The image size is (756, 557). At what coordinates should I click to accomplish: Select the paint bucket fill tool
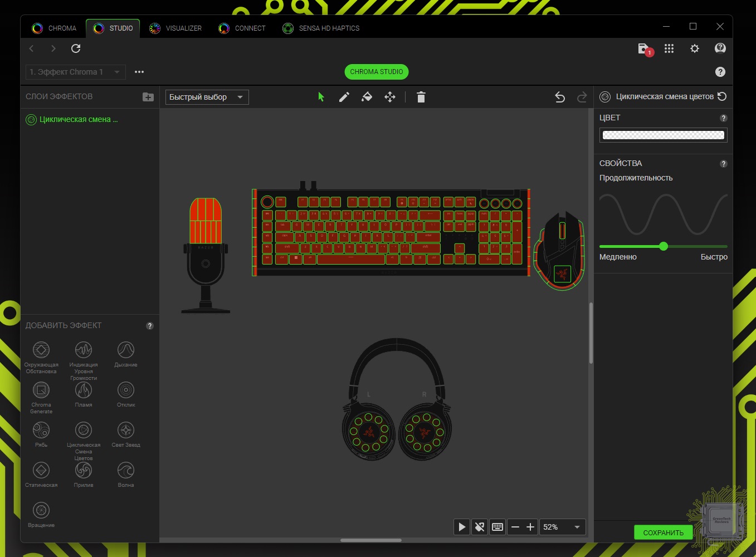[x=367, y=97]
